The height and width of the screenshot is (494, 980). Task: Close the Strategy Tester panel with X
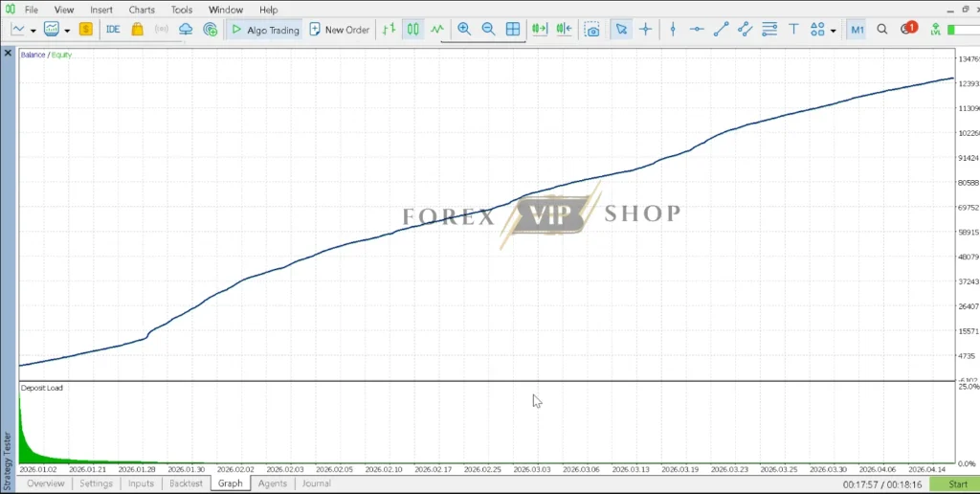coord(8,54)
